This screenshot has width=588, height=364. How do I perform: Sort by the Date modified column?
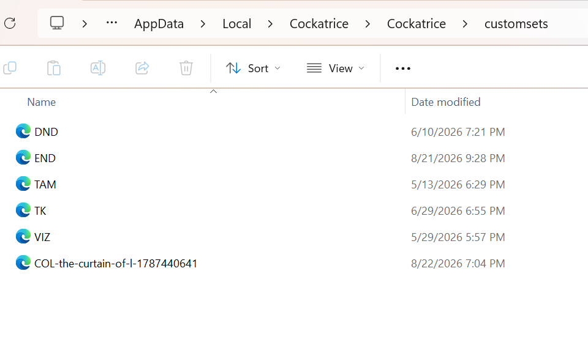coord(445,102)
